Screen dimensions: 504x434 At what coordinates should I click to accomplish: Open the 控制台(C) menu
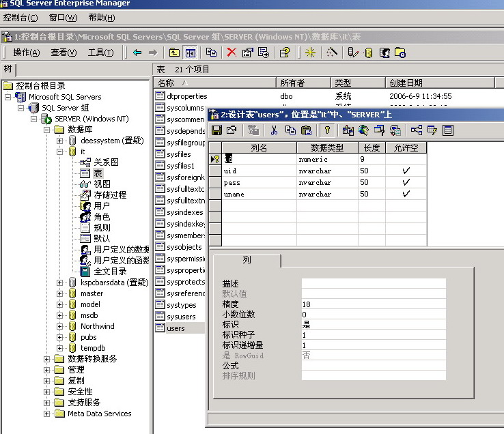click(20, 17)
